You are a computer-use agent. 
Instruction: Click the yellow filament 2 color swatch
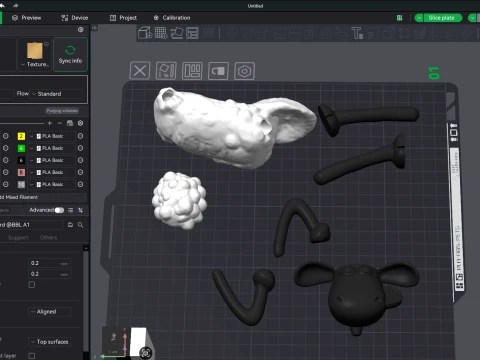click(x=21, y=136)
